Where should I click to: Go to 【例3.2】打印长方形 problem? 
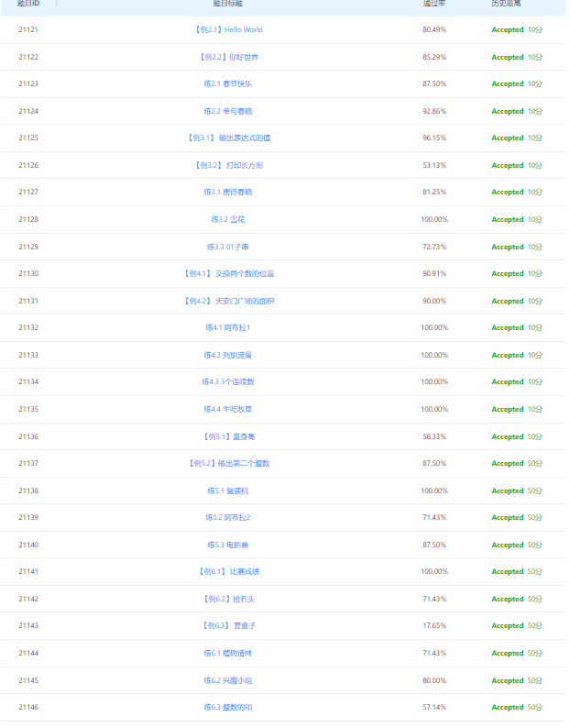coord(228,165)
